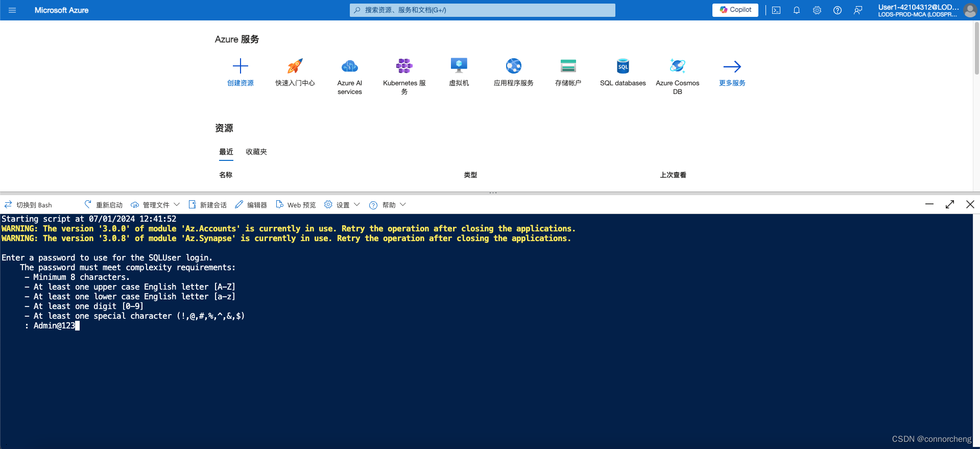This screenshot has width=980, height=449.
Task: Sort by the 上次查看 column header
Action: tap(673, 175)
